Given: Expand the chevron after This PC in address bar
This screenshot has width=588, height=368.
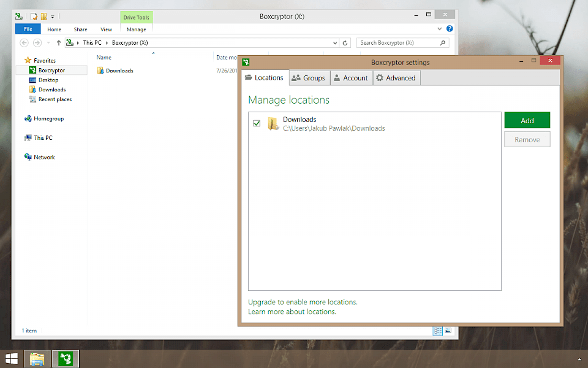Looking at the screenshot, I should click(107, 43).
